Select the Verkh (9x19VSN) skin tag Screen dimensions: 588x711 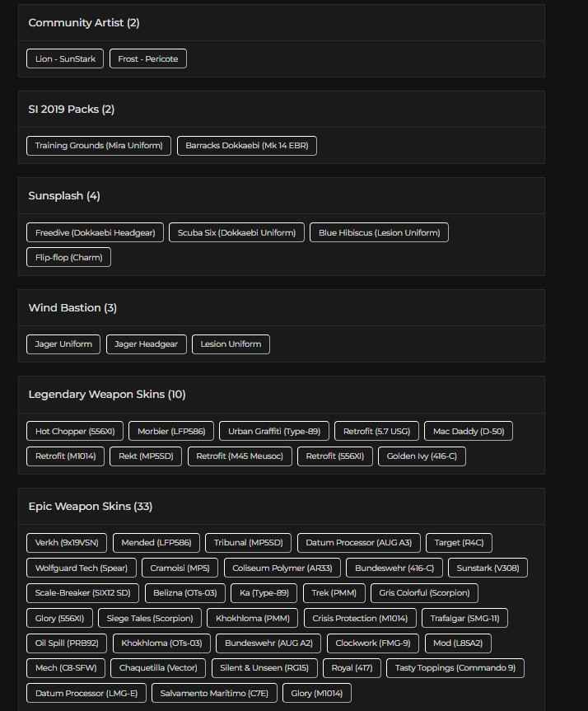[67, 543]
